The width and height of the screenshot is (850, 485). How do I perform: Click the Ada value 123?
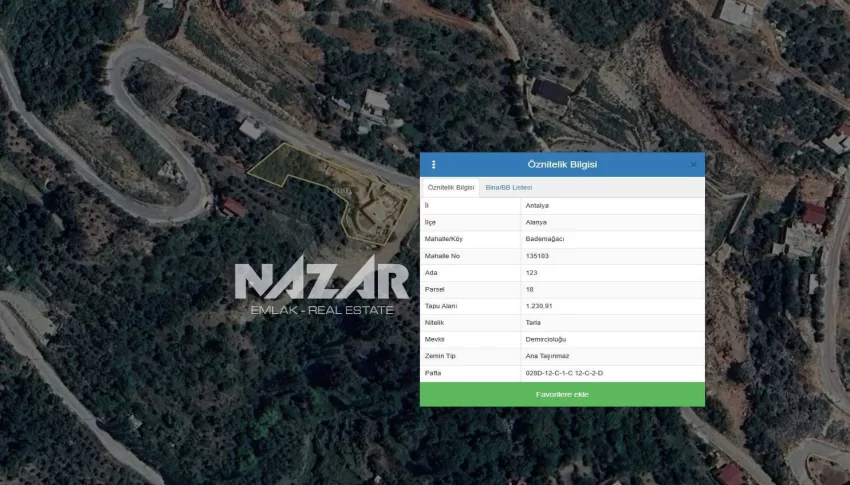pyautogui.click(x=531, y=272)
